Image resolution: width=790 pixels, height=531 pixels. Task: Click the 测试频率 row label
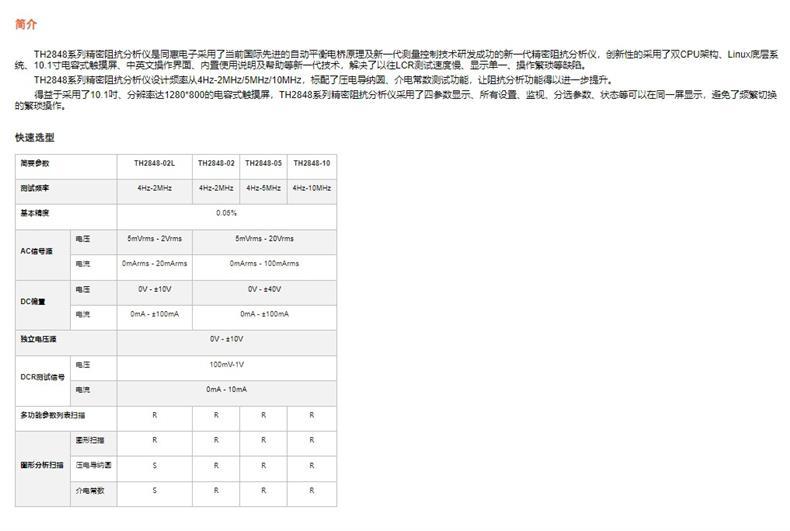(x=35, y=188)
